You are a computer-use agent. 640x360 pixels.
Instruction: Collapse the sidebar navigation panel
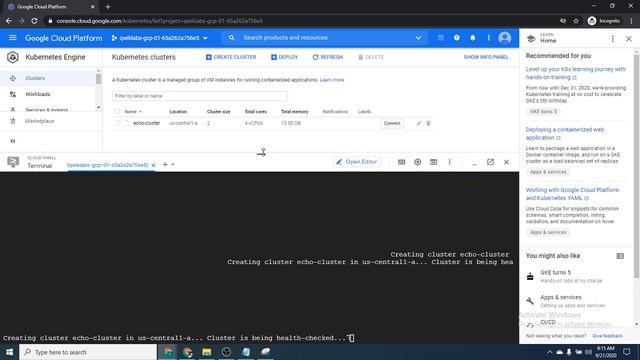click(13, 141)
